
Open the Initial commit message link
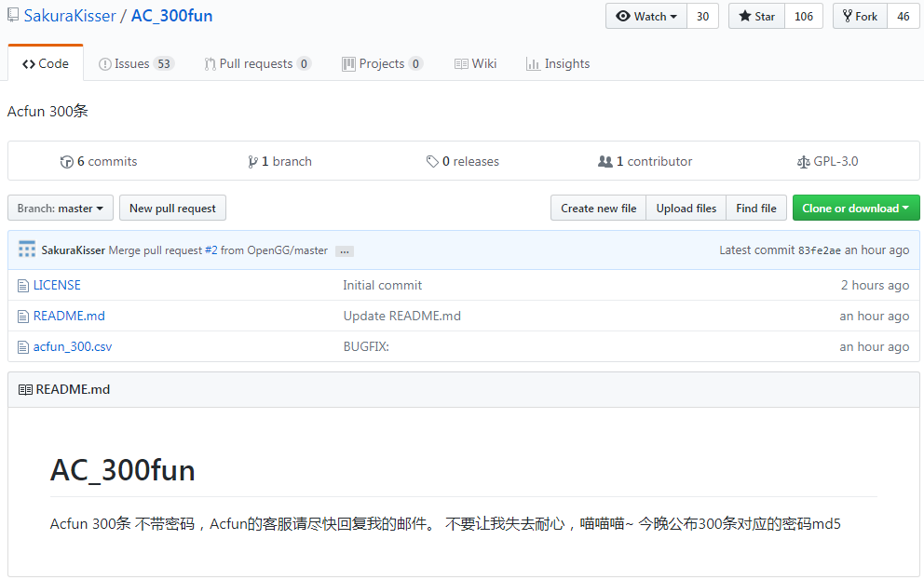click(383, 285)
